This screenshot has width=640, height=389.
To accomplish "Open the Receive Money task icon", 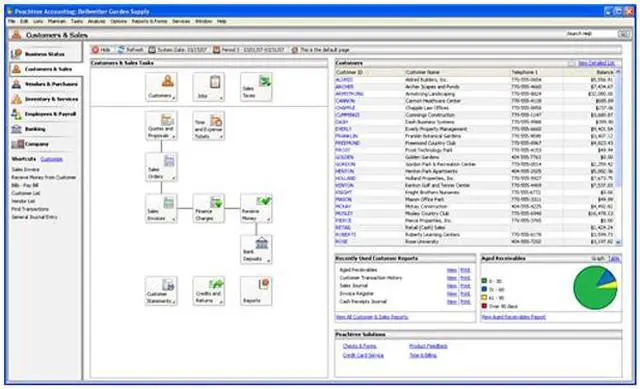I will click(x=256, y=208).
